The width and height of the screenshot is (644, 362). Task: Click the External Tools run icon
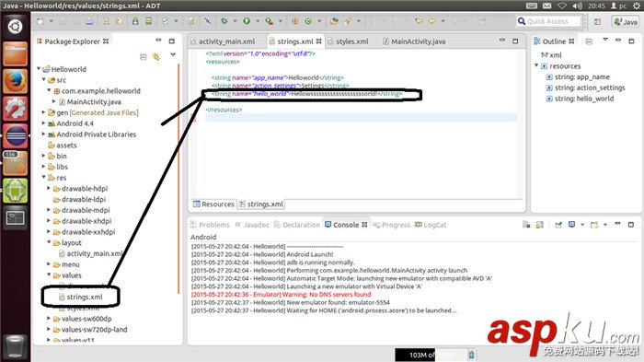tap(269, 21)
